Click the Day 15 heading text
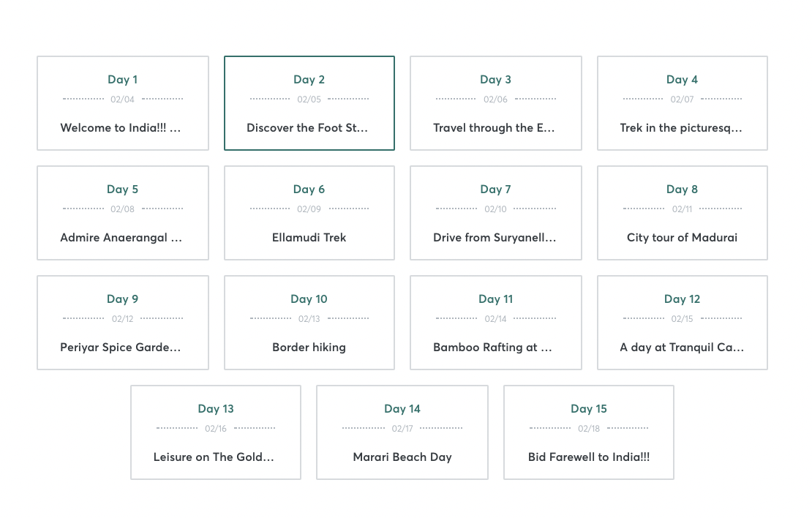 pos(588,408)
